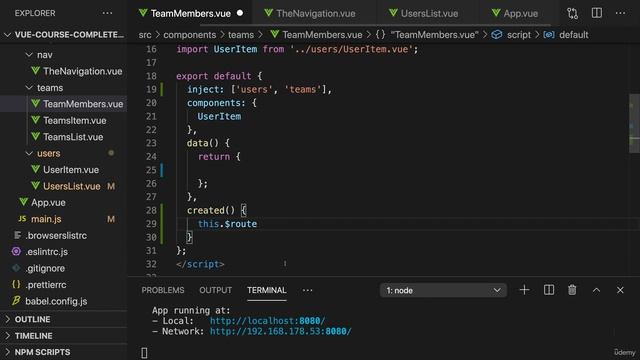Click main.js JS file icon
Image resolution: width=640 pixels, height=360 pixels.
click(22, 219)
